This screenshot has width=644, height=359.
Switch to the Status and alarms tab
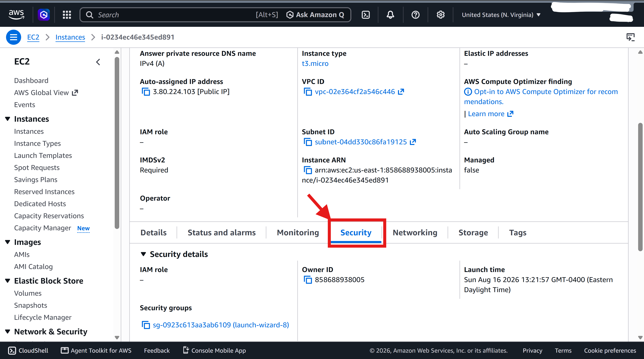(222, 233)
